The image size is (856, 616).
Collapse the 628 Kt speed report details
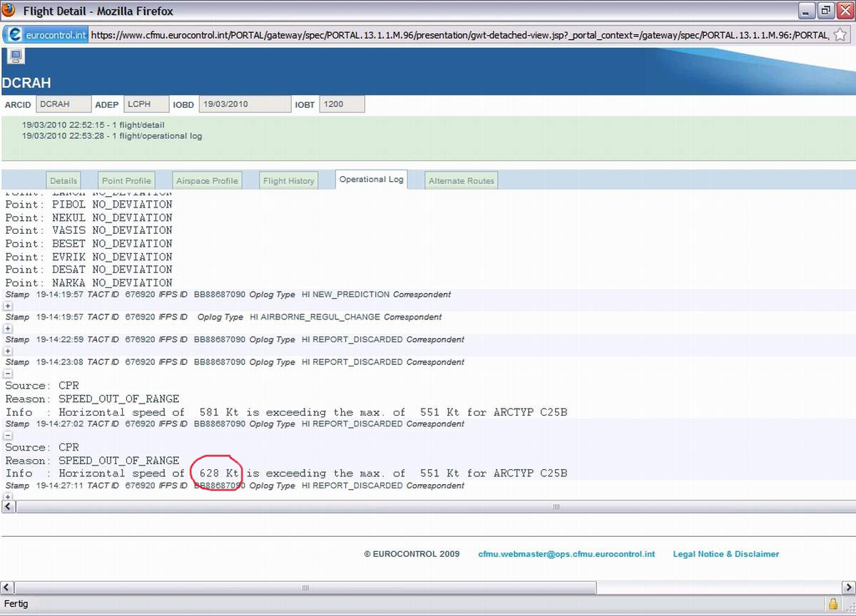pyautogui.click(x=8, y=435)
